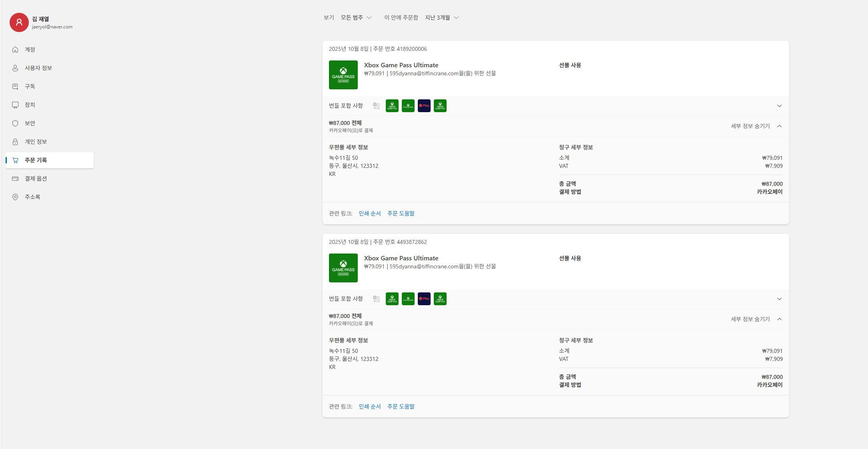
Task: Open 사용자 정보 via the person icon
Action: (15, 68)
